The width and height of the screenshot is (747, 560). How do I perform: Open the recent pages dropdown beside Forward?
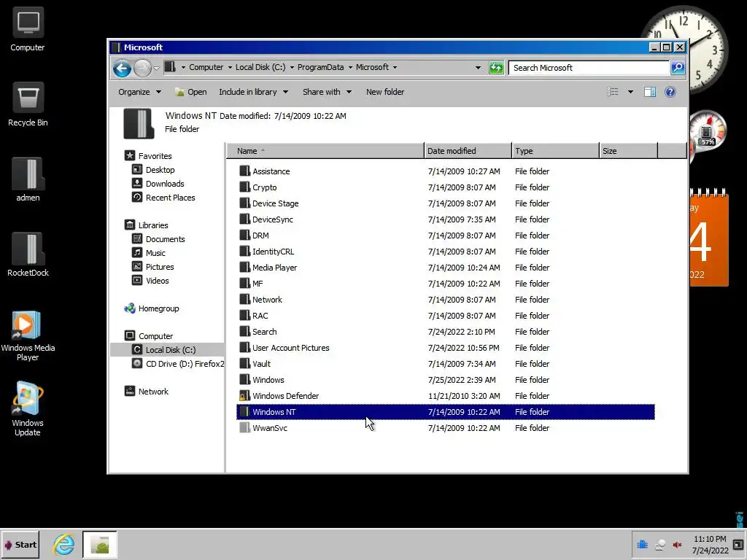coord(156,68)
